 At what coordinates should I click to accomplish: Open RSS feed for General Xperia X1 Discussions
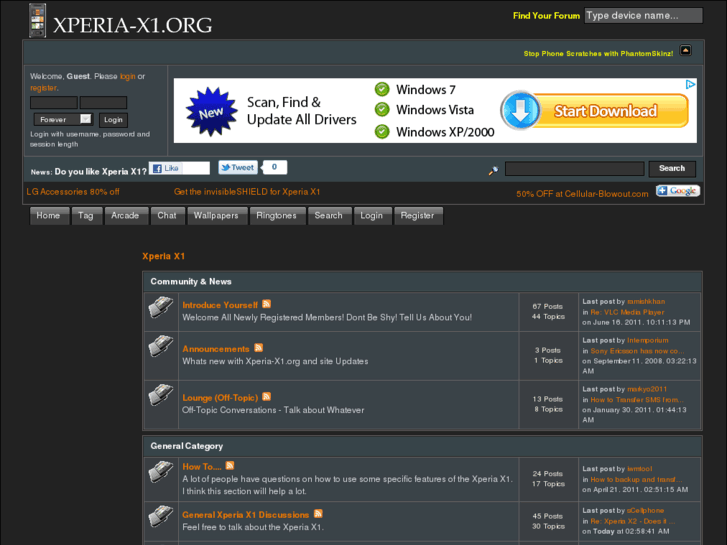(318, 513)
